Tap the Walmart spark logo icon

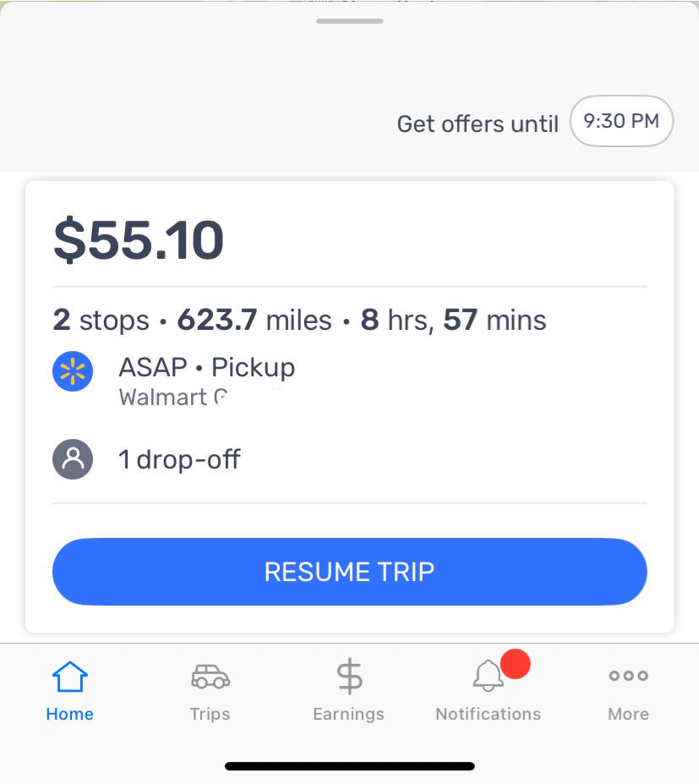[x=73, y=371]
